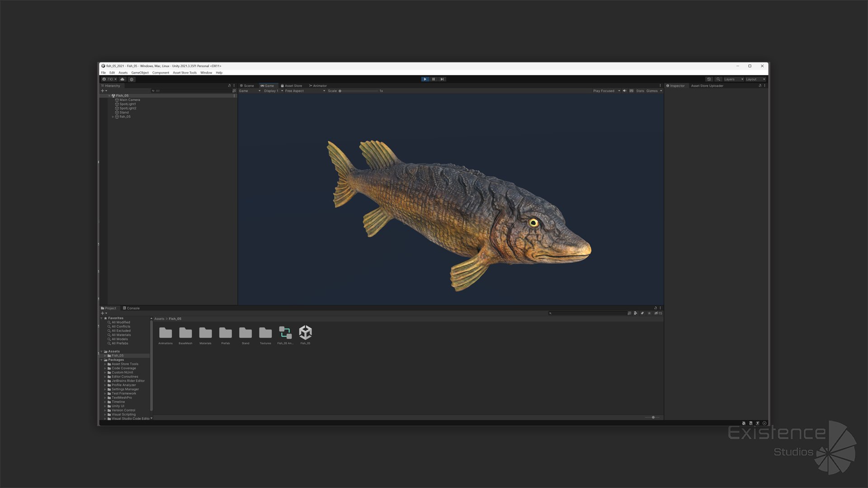Switch to the Console tab

(131, 308)
